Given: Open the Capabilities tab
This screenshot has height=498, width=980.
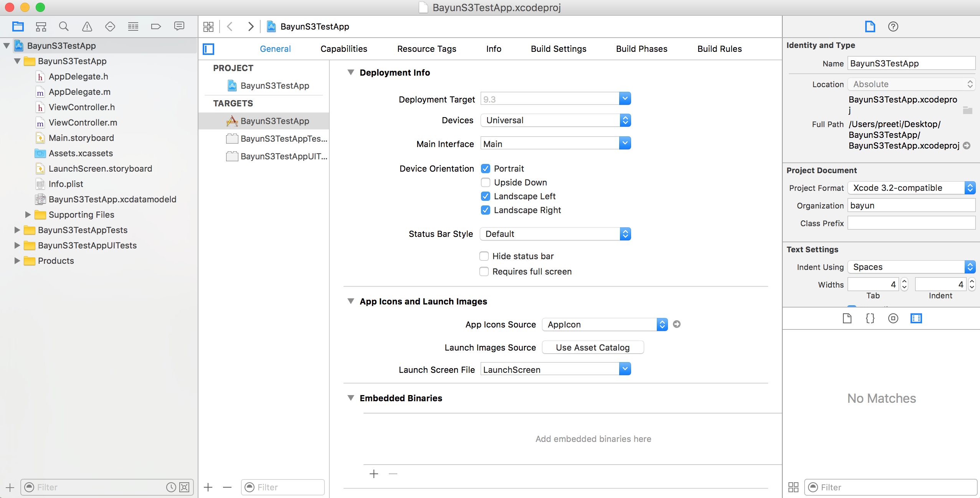Looking at the screenshot, I should click(344, 49).
